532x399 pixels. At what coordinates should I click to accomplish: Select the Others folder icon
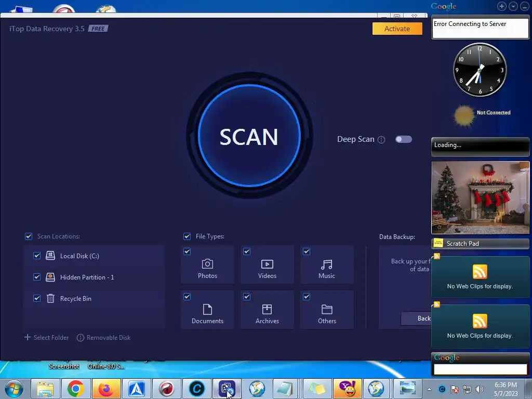tap(327, 309)
